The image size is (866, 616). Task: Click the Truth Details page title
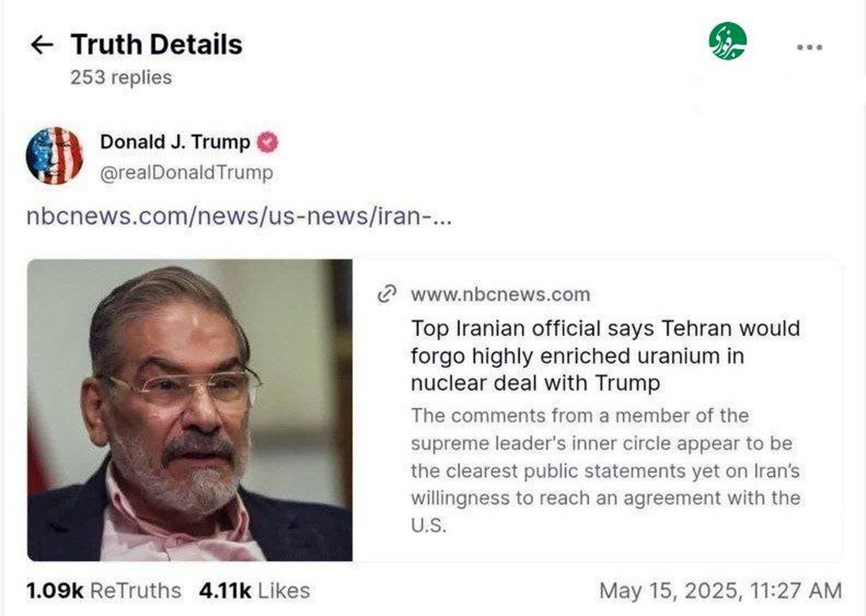pos(157,45)
